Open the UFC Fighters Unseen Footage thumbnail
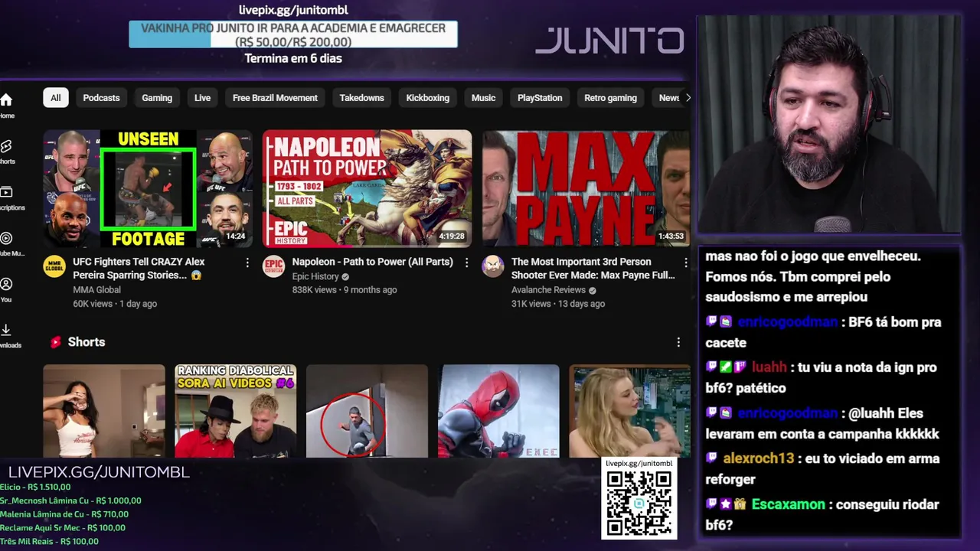The width and height of the screenshot is (980, 551). pos(148,188)
